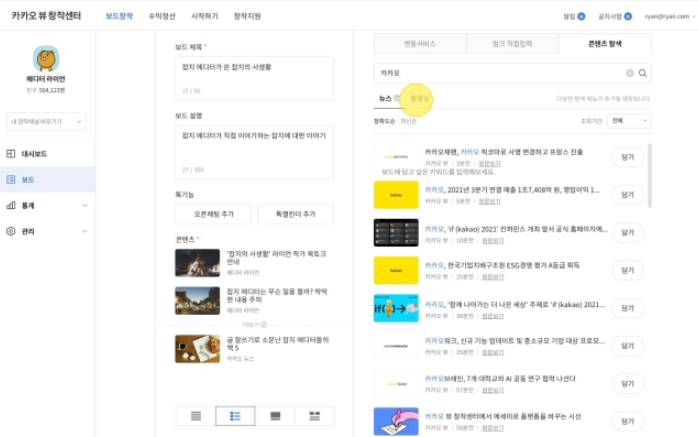This screenshot has width=699, height=437.
Task: Click the 에디터 라이언 profile avatar
Action: 46,58
